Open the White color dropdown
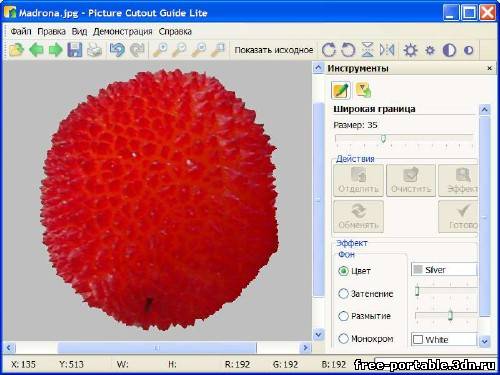Viewport: 500px width, 375px height. [444, 339]
